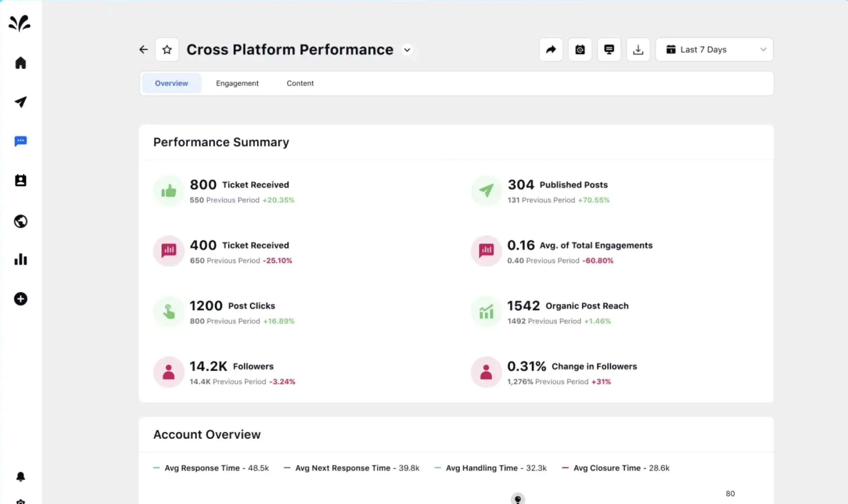Click the star/favorite icon button
Image resolution: width=848 pixels, height=504 pixels.
coord(168,49)
